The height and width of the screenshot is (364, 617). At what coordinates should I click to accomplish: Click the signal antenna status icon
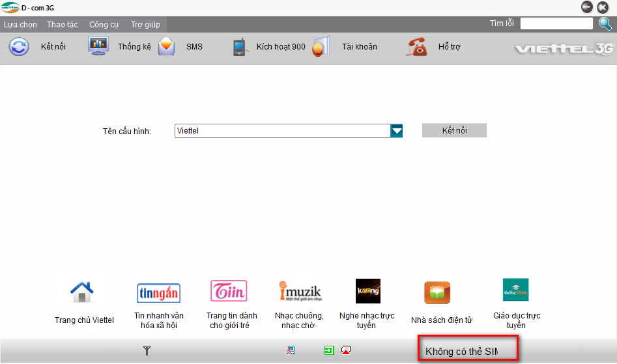pyautogui.click(x=147, y=350)
